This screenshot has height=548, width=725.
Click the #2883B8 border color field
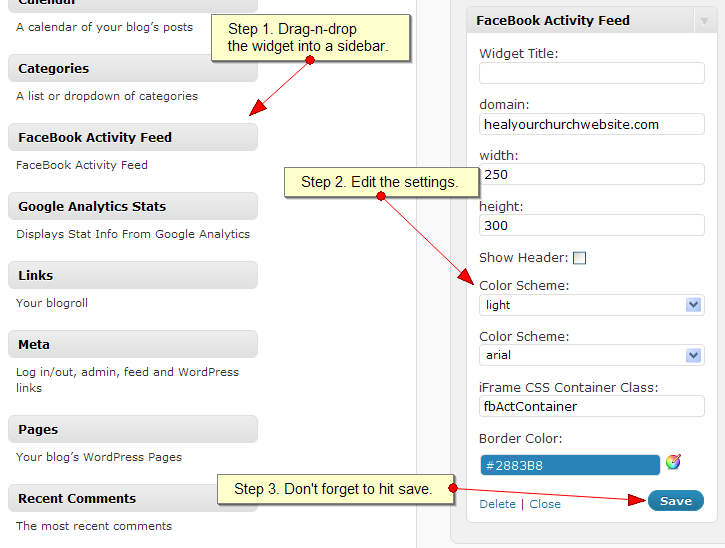(x=570, y=465)
